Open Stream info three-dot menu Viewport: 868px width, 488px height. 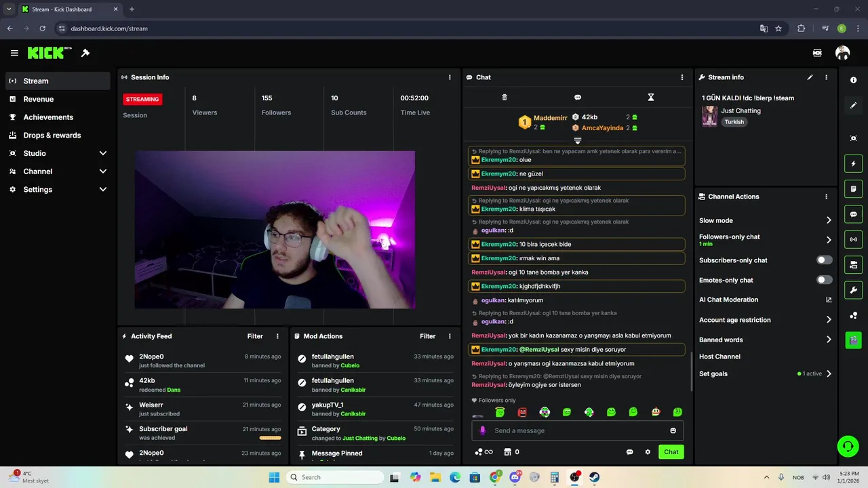826,77
